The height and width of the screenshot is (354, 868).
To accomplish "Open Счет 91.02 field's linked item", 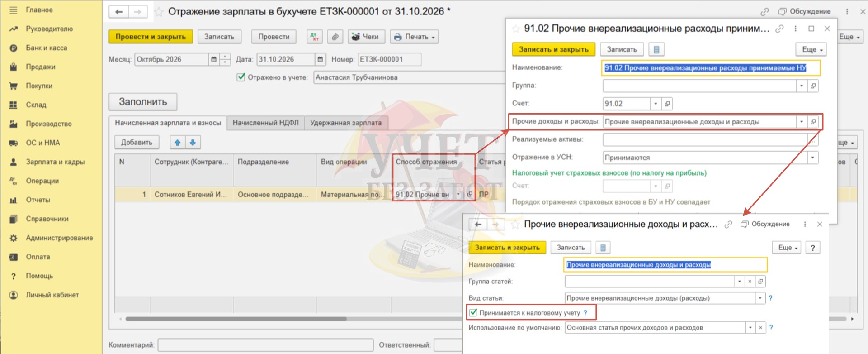I will click(x=667, y=104).
